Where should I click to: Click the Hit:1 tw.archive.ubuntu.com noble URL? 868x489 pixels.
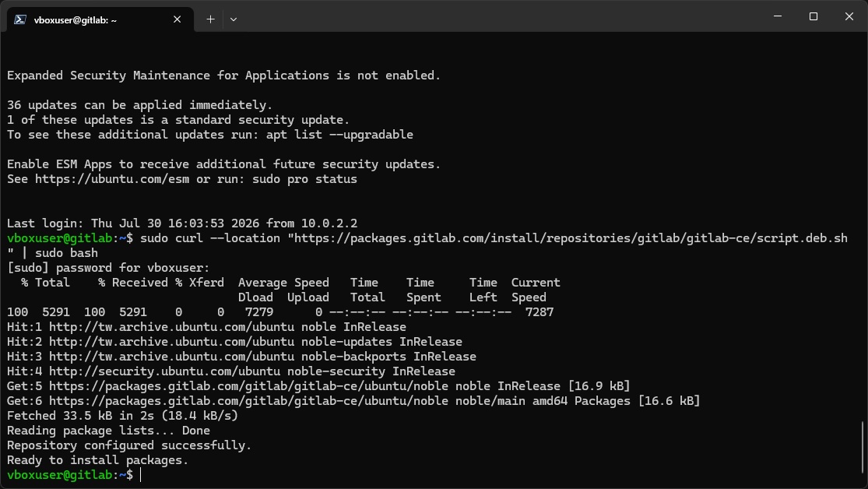(171, 327)
